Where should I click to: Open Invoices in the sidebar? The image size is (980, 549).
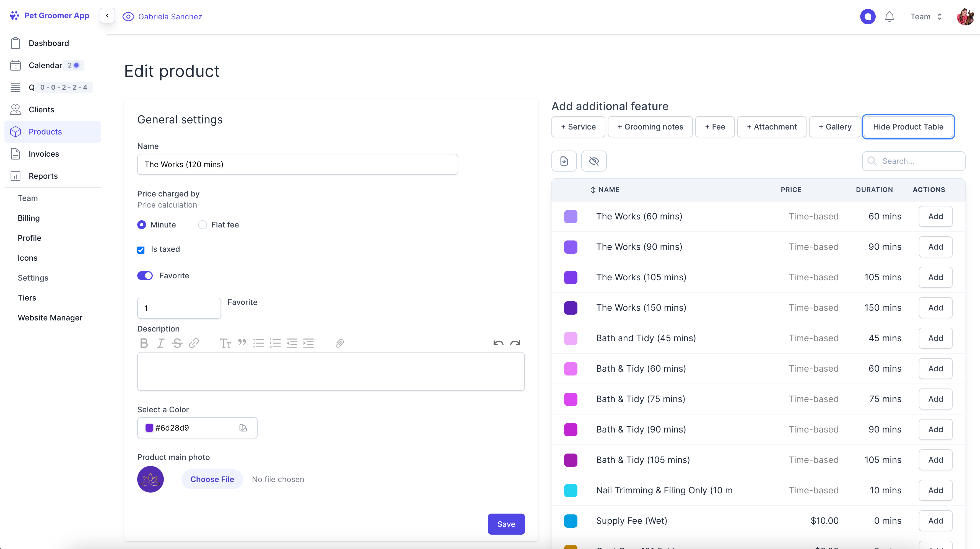click(x=44, y=154)
